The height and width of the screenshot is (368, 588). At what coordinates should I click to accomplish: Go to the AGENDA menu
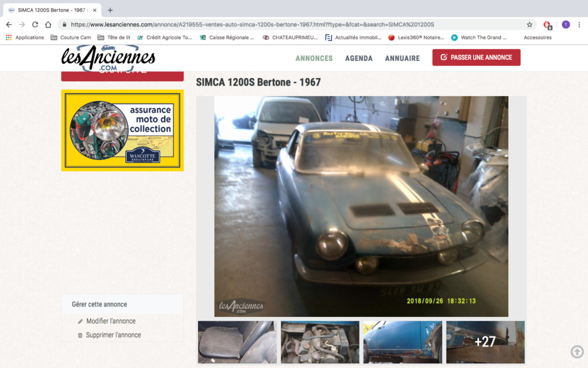(x=359, y=58)
